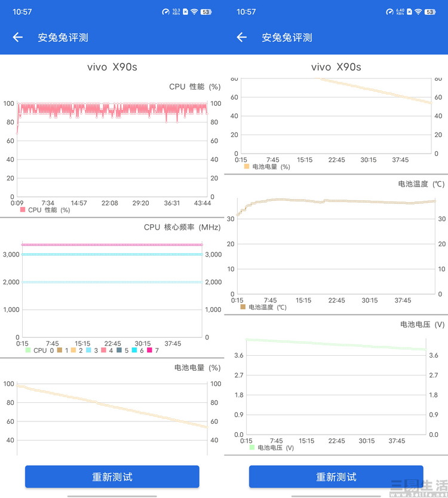Tap the 电池电压 (V) legend swatch
448x498 pixels.
point(252,447)
